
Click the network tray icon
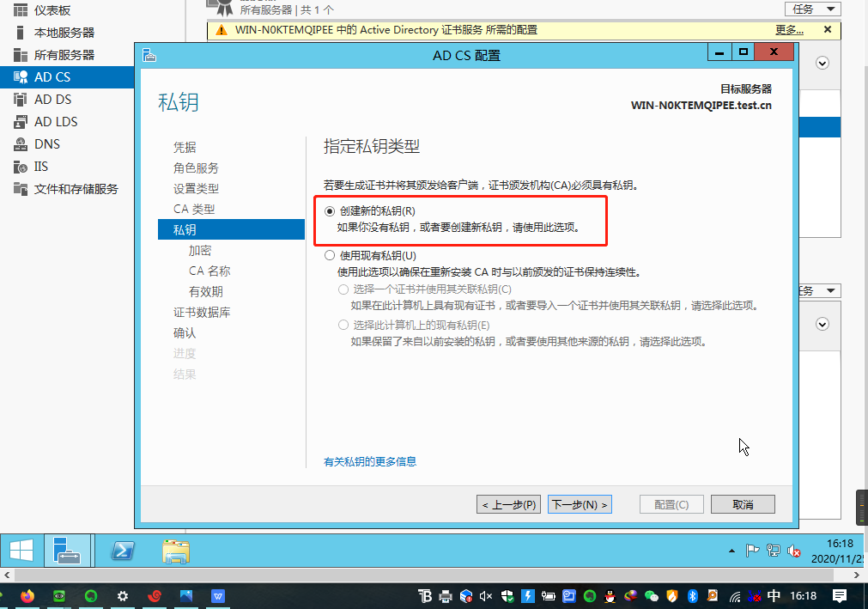774,551
